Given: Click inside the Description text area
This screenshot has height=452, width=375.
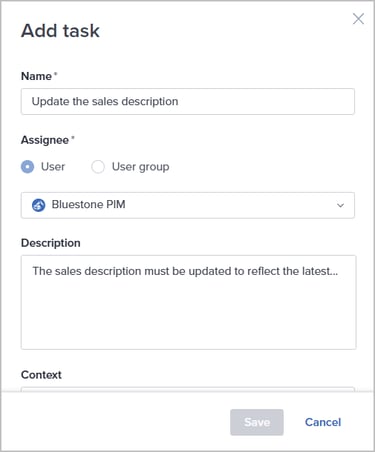Looking at the screenshot, I should pyautogui.click(x=189, y=302).
